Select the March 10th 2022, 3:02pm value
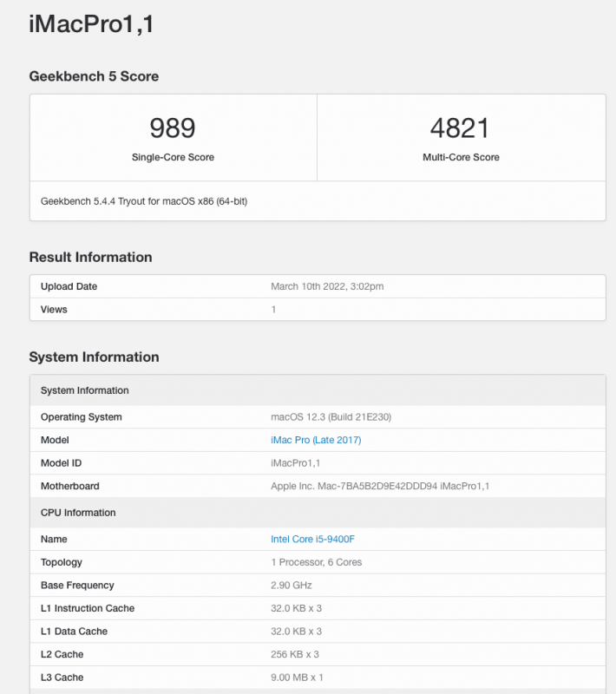 (327, 286)
